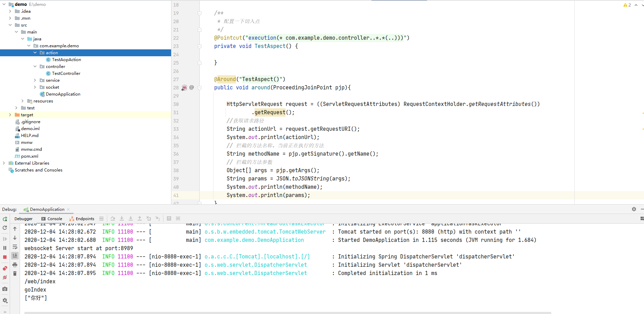Collapse the controller package

(35, 67)
